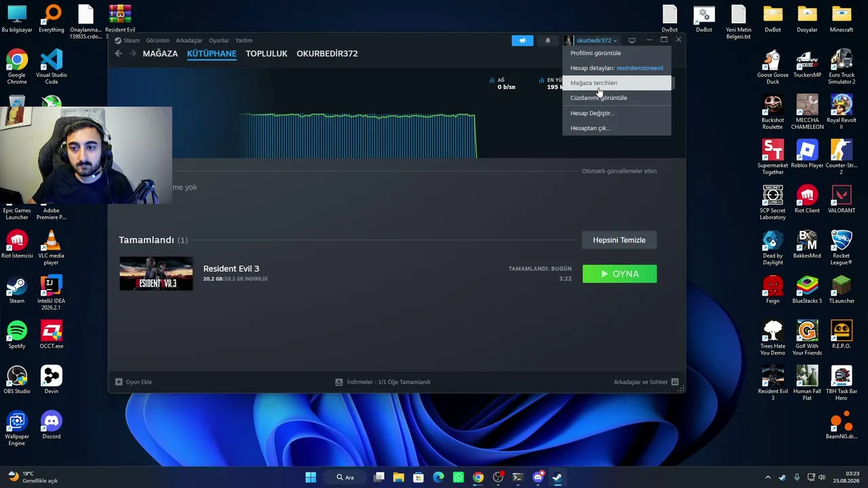Select the Riot Client desktop icon

807,200
